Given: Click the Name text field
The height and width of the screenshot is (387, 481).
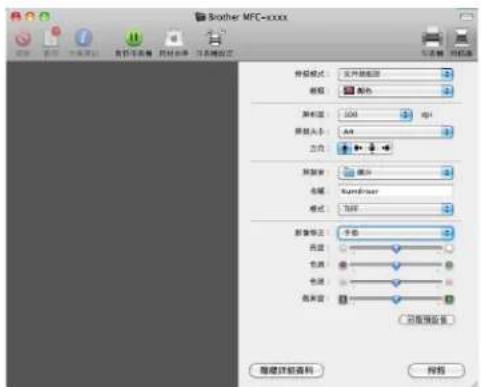Looking at the screenshot, I should (x=395, y=191).
